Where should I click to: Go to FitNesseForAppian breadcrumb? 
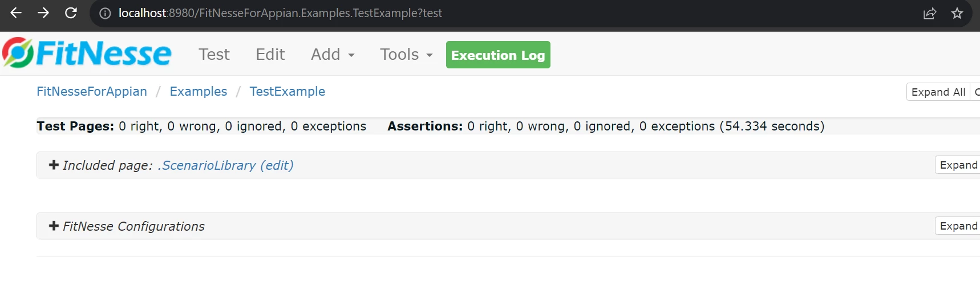pyautogui.click(x=92, y=91)
